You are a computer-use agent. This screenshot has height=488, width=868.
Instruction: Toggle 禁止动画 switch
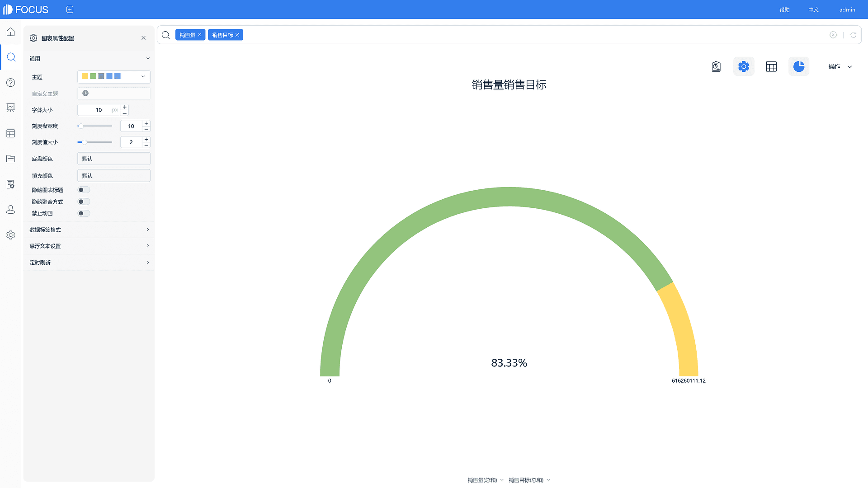84,213
